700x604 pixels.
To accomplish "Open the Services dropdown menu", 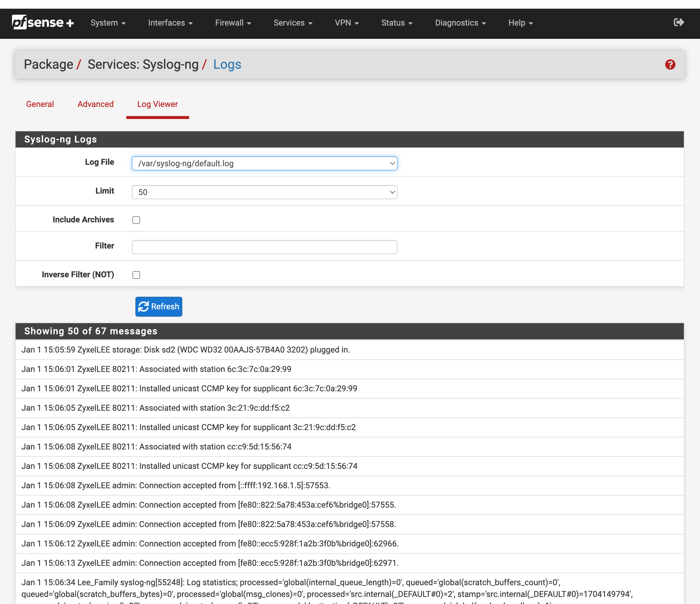I will pyautogui.click(x=292, y=23).
